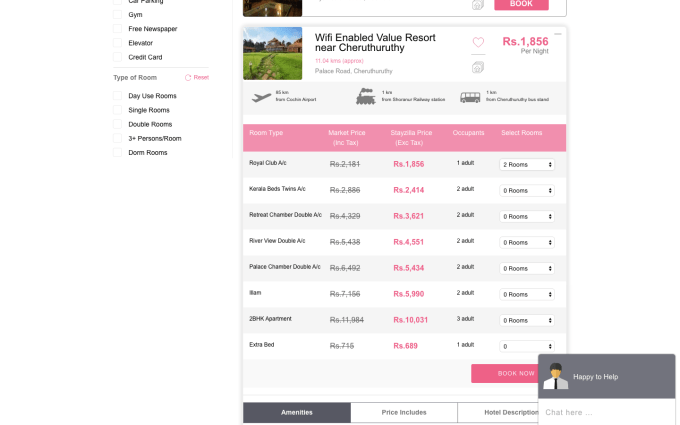Viewport: 680px width, 425px height.
Task: Open the Extra Bed quantity dropdown
Action: pyautogui.click(x=527, y=346)
